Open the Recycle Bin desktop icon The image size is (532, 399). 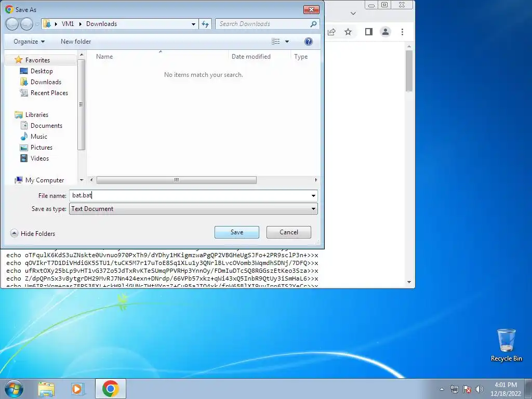click(506, 345)
